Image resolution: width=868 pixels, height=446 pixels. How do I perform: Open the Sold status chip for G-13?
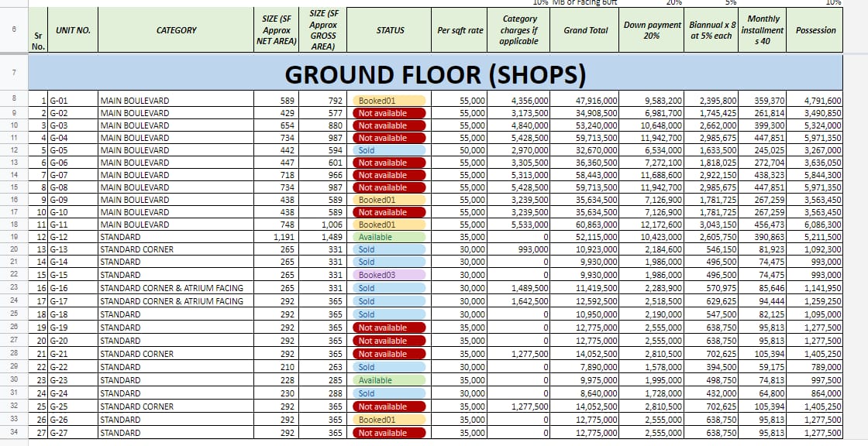tap(389, 249)
